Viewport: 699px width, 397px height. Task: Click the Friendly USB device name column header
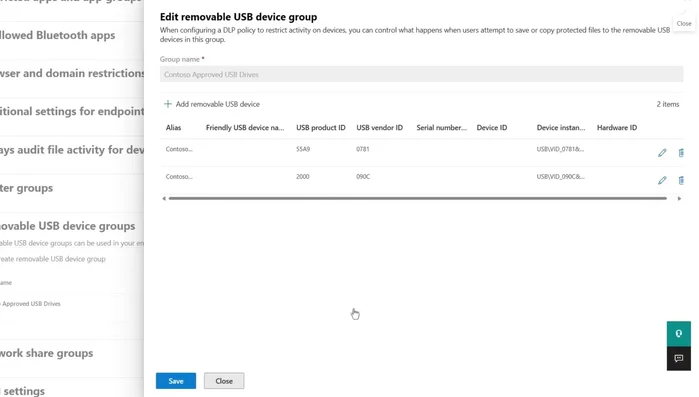coord(245,127)
